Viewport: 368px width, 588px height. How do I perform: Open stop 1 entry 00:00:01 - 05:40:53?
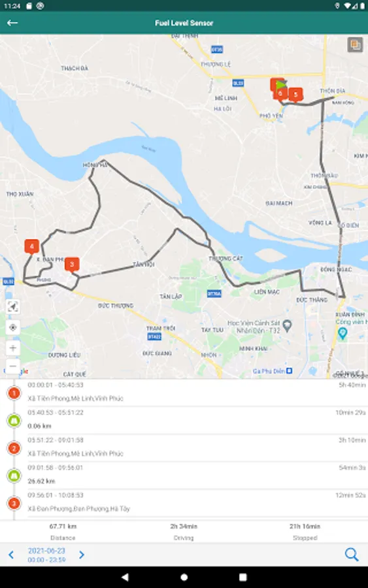click(x=184, y=393)
